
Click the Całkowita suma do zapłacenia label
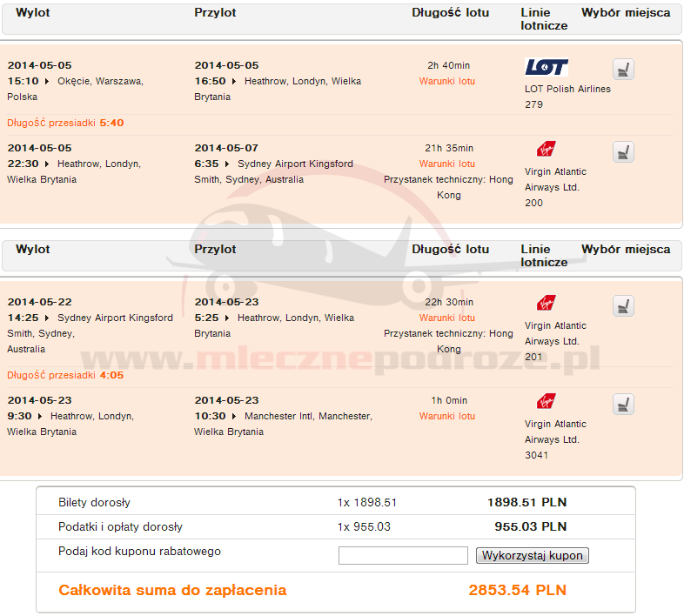coord(172,590)
